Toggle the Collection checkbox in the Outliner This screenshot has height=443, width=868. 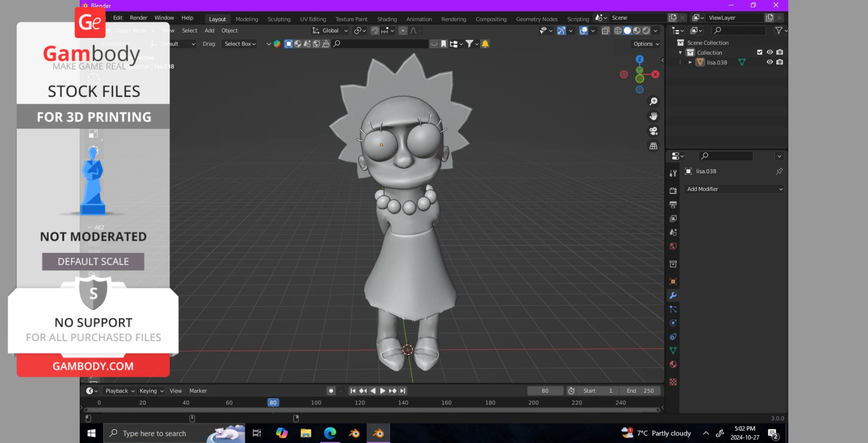(x=759, y=52)
